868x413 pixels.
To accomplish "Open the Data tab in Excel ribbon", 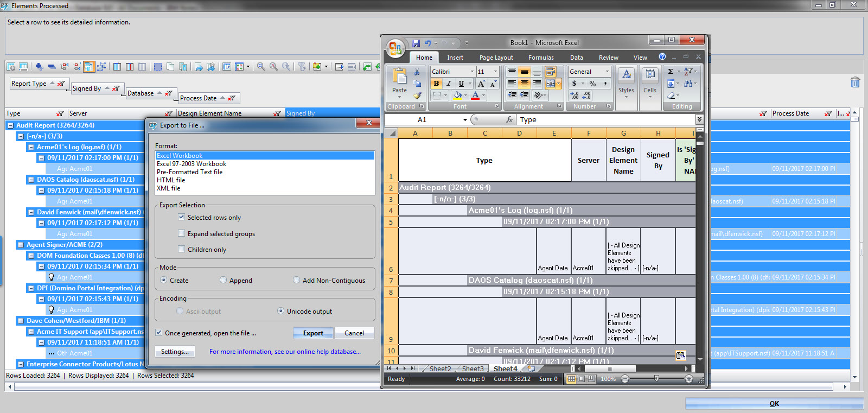I will coord(577,58).
